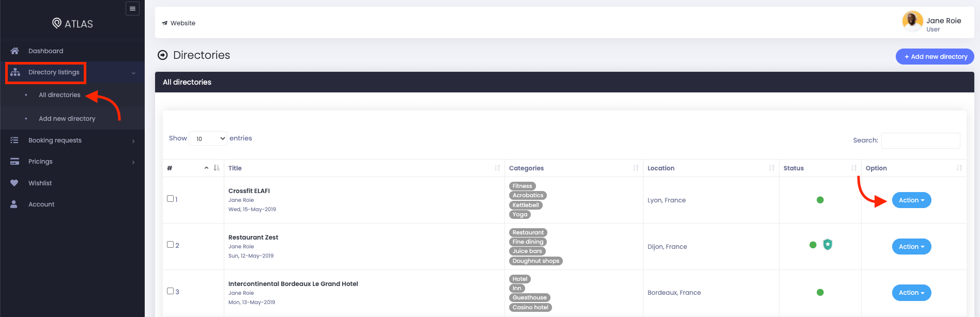Viewport: 980px width, 317px height.
Task: Expand the Booking requests chevron
Action: tap(133, 141)
